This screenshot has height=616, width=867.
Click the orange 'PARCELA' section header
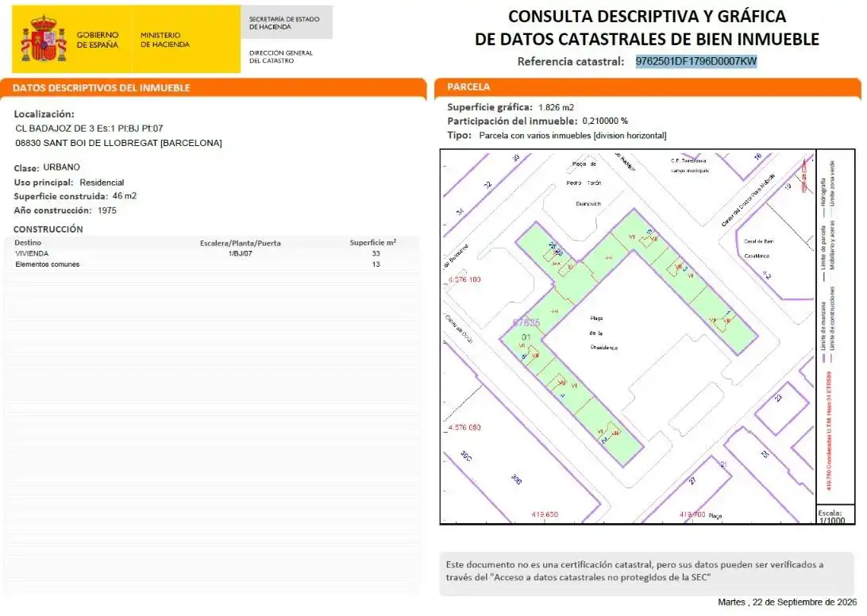(468, 87)
